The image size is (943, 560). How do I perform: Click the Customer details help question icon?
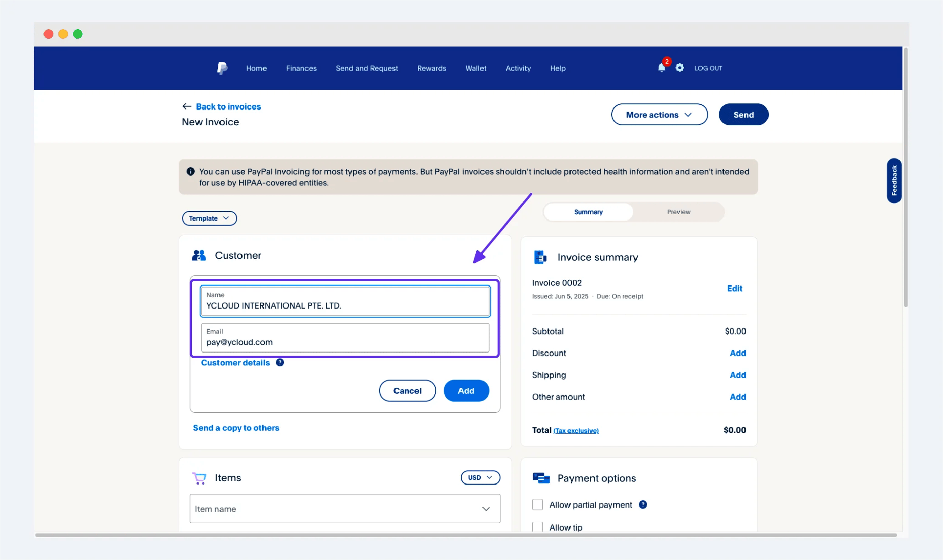[280, 363]
